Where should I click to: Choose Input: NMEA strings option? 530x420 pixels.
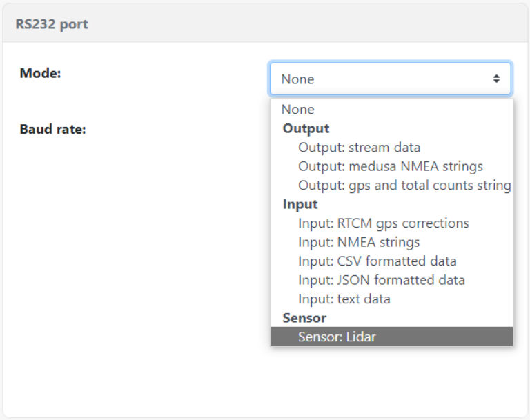(359, 242)
